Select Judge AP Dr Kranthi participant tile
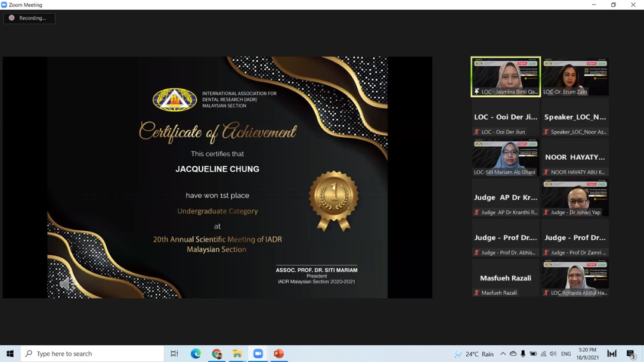This screenshot has width=644, height=362. point(506,197)
